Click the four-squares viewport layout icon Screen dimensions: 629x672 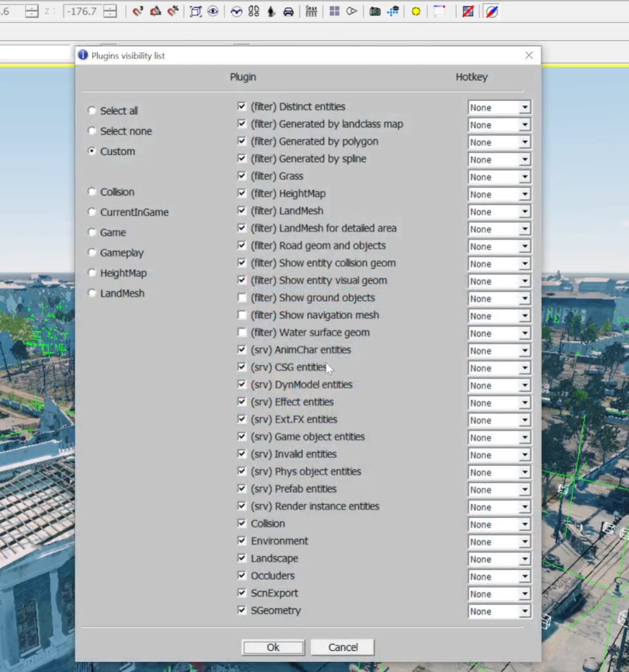pos(335,11)
